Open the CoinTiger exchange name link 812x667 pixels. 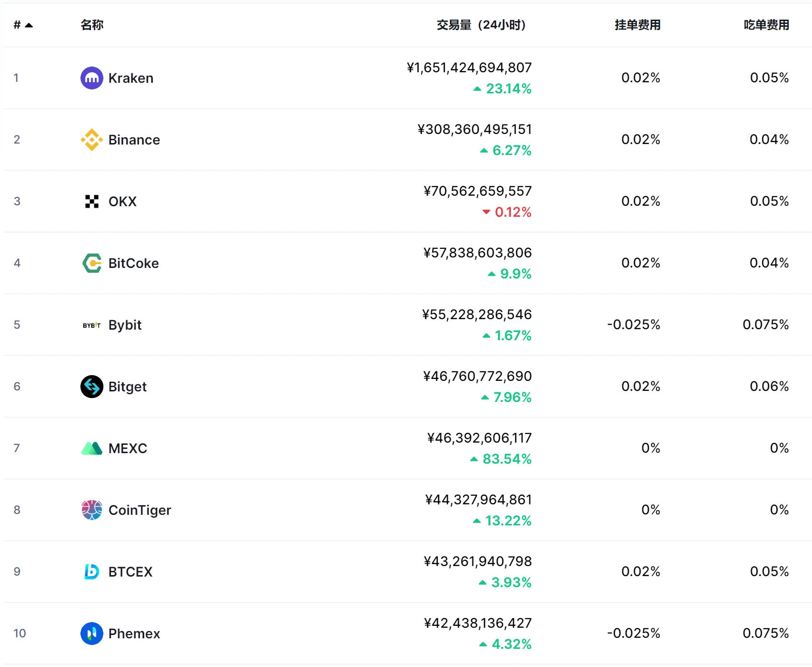click(140, 510)
